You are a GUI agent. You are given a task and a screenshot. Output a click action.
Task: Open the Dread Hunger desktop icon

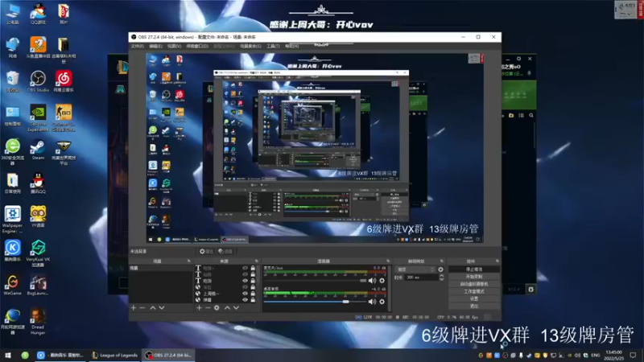click(38, 321)
